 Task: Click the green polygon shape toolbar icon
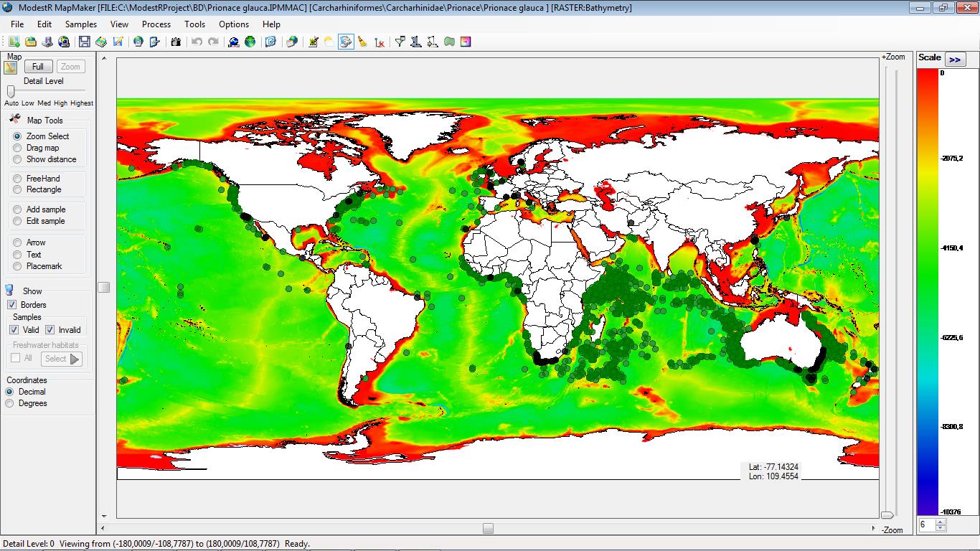pyautogui.click(x=449, y=42)
